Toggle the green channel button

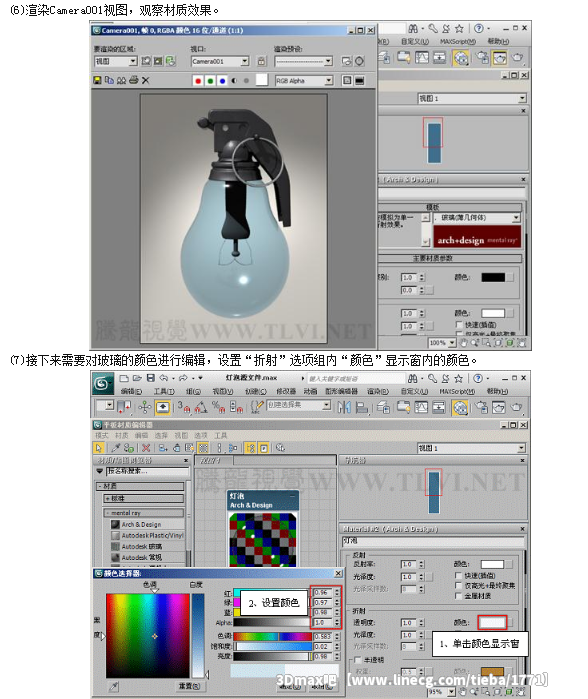pyautogui.click(x=210, y=81)
